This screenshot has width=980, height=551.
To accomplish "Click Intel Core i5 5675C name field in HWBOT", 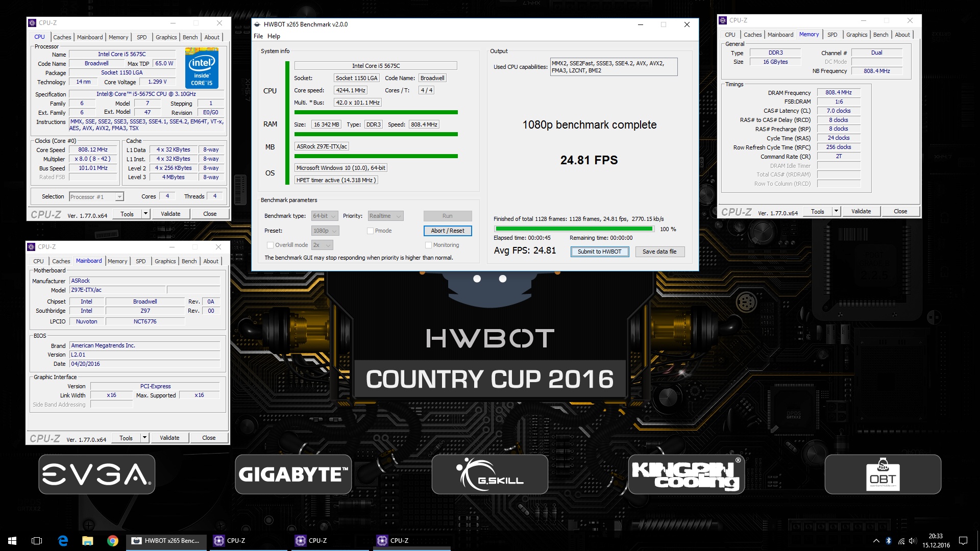I will [x=376, y=66].
